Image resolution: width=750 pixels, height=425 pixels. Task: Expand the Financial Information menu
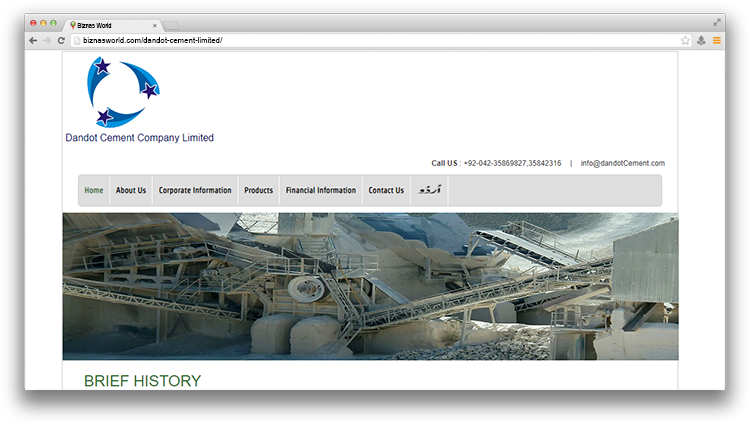click(x=320, y=190)
